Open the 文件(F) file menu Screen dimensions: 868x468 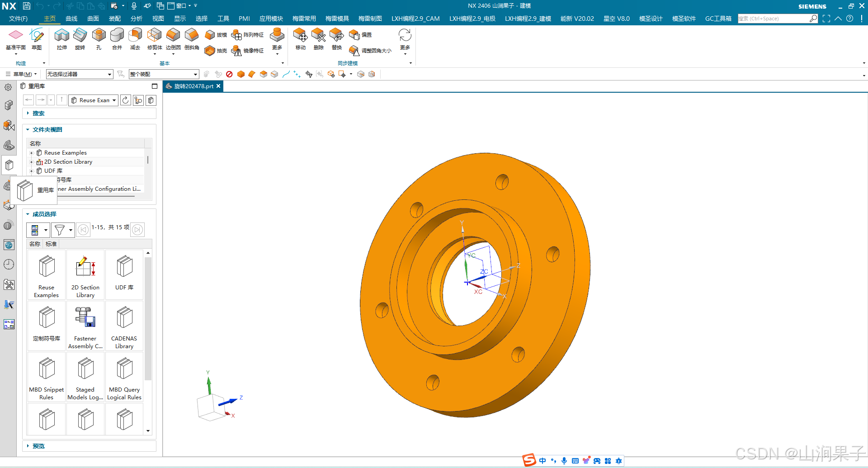click(19, 19)
